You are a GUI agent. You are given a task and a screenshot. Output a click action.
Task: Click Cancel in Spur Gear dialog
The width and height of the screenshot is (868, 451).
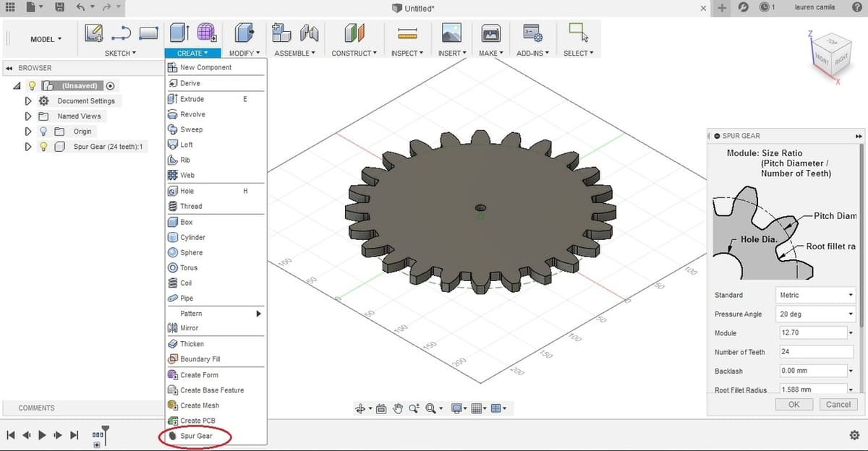point(838,405)
